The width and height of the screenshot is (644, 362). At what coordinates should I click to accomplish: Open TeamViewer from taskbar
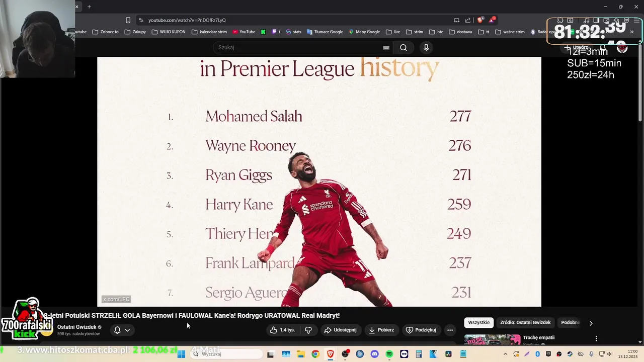[x=405, y=354]
